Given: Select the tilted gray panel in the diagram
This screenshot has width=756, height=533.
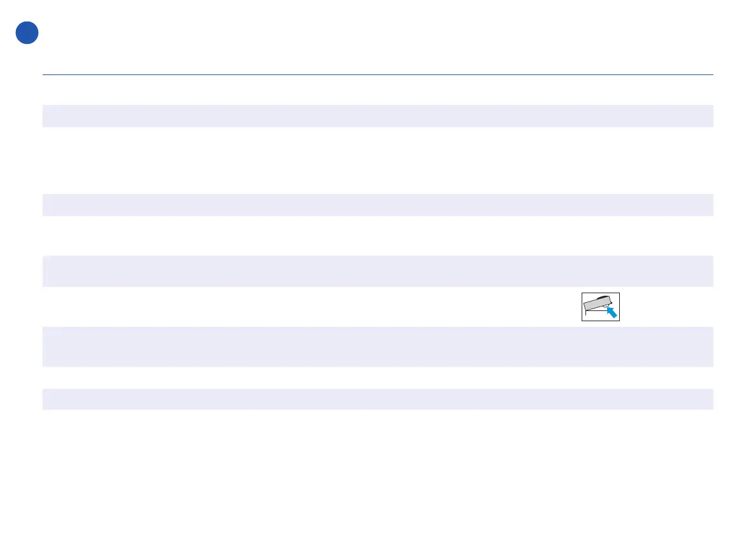Looking at the screenshot, I should (x=598, y=303).
